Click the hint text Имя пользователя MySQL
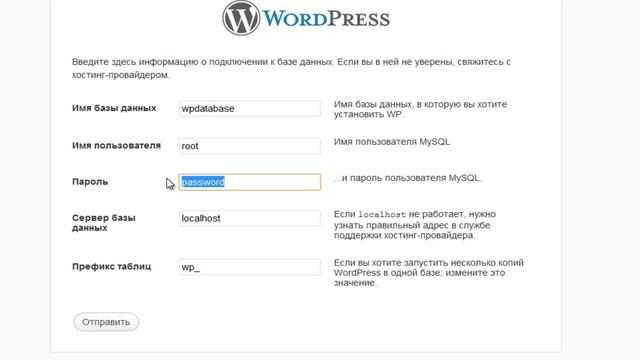 pyautogui.click(x=392, y=142)
